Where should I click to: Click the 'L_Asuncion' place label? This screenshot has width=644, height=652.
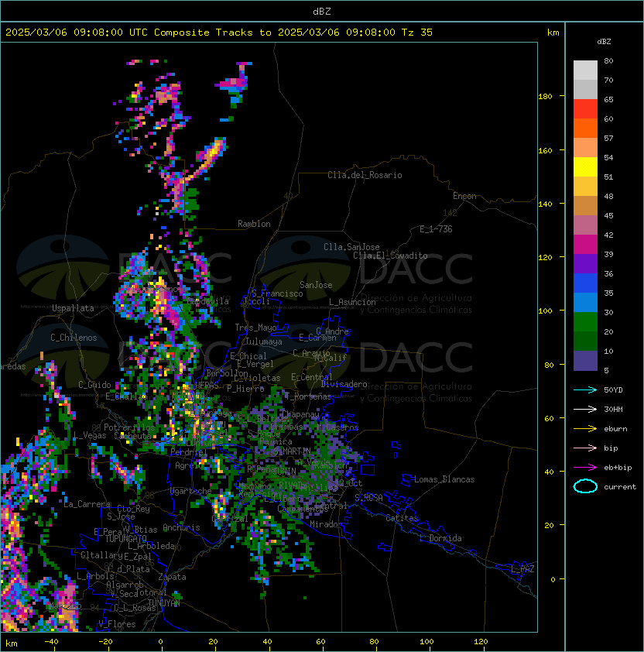[x=352, y=302]
